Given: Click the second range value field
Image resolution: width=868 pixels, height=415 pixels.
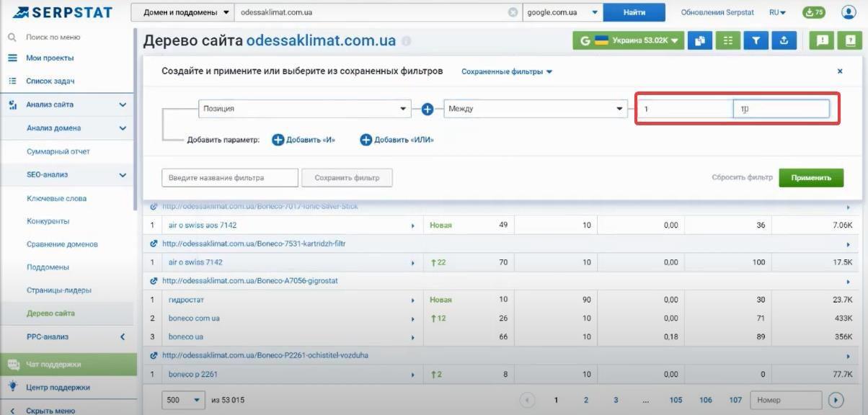Looking at the screenshot, I should [781, 109].
